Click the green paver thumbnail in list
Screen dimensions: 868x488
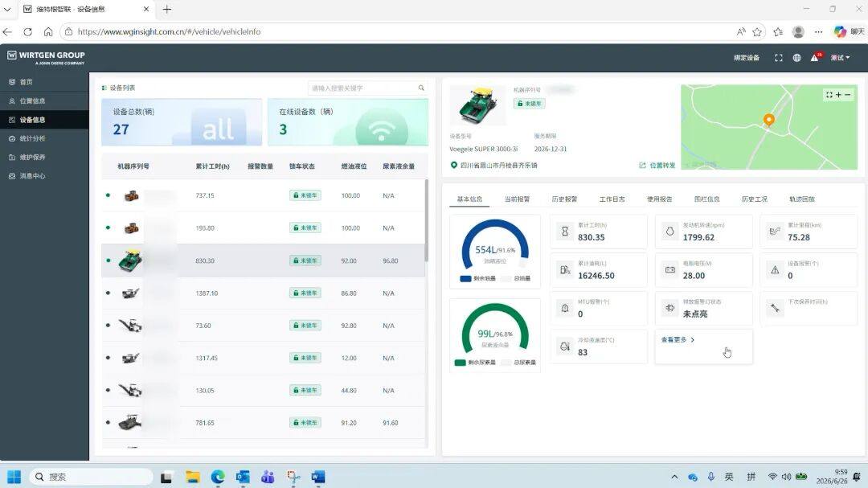click(x=131, y=260)
